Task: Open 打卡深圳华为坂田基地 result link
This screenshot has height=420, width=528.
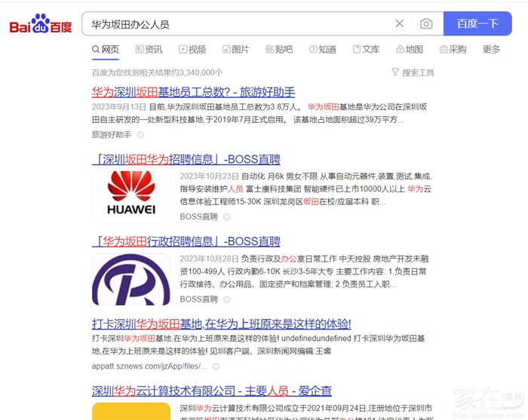Action: (x=221, y=324)
